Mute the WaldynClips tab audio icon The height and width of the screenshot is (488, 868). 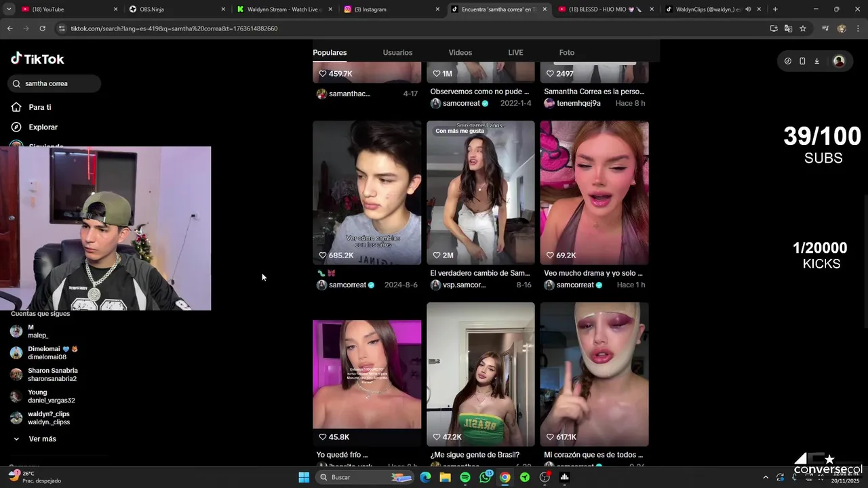click(749, 9)
